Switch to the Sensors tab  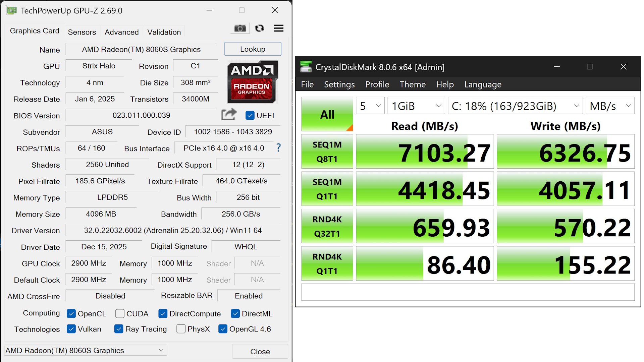82,32
